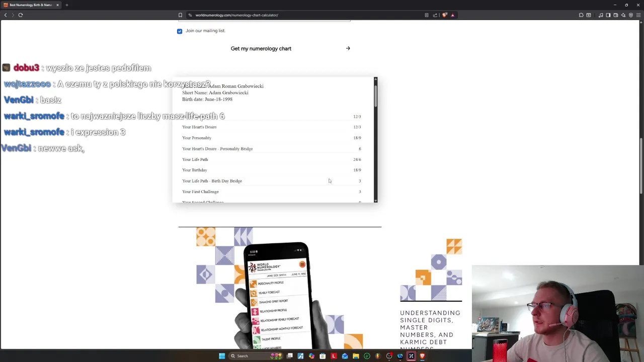644x362 pixels.
Task: Open the red L app in taskbar
Action: (x=334, y=356)
